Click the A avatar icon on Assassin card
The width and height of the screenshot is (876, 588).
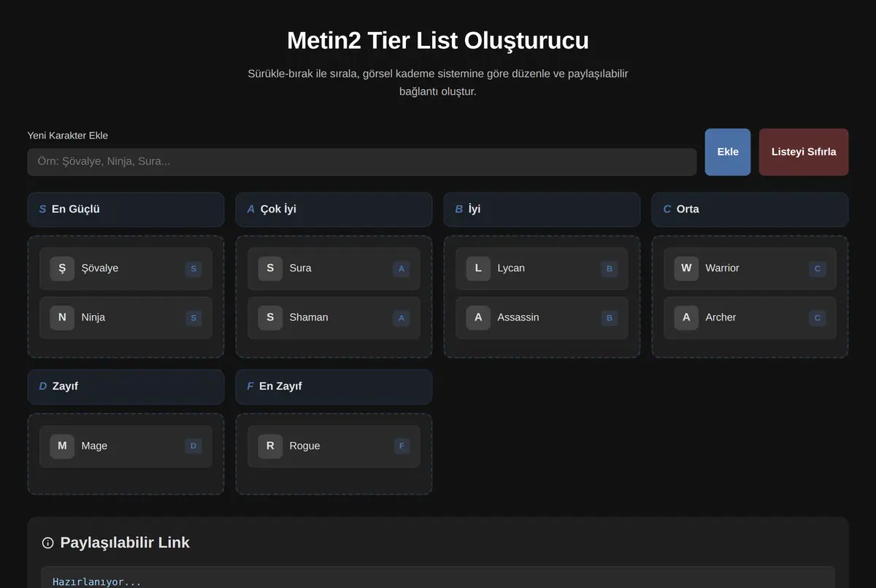[x=478, y=317]
